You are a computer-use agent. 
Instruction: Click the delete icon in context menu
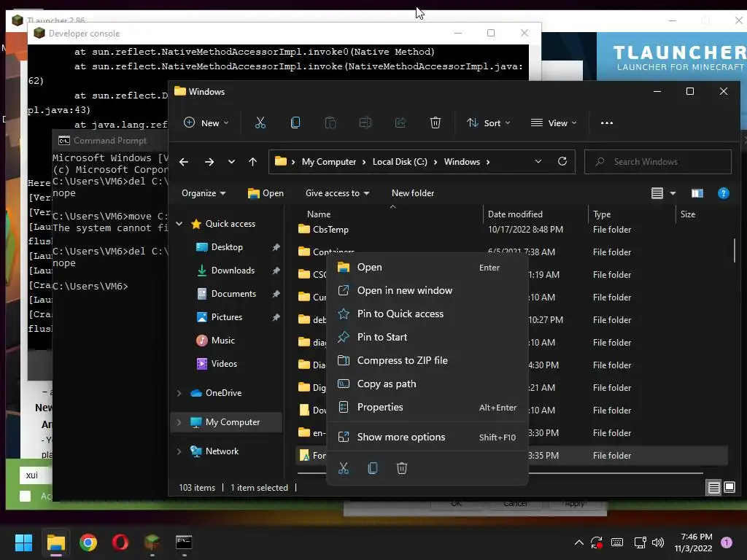click(x=402, y=468)
